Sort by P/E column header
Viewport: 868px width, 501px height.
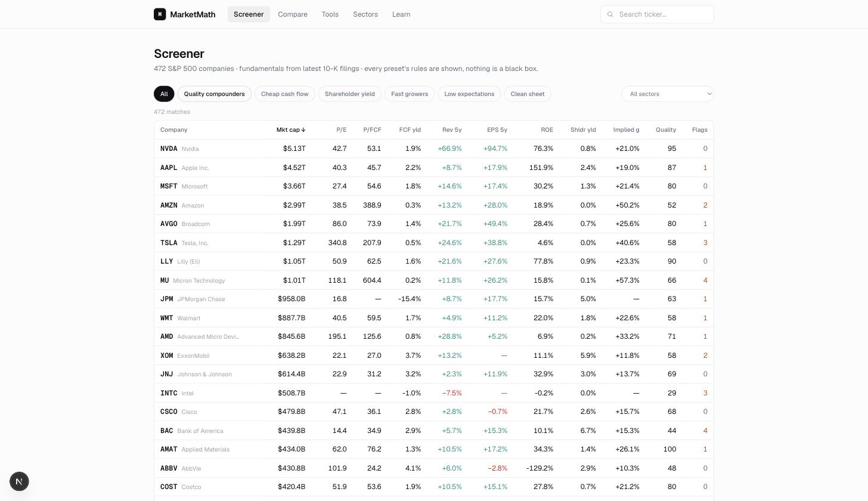341,130
